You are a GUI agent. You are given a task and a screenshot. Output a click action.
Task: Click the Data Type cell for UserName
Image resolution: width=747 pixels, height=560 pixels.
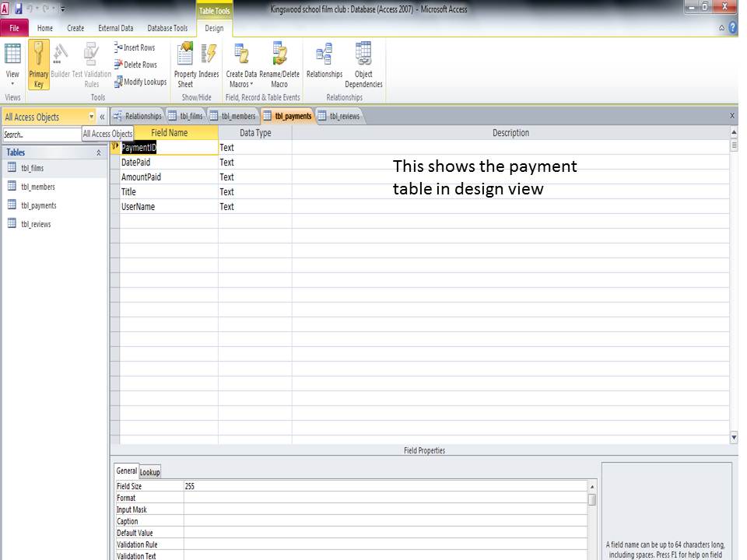[255, 207]
